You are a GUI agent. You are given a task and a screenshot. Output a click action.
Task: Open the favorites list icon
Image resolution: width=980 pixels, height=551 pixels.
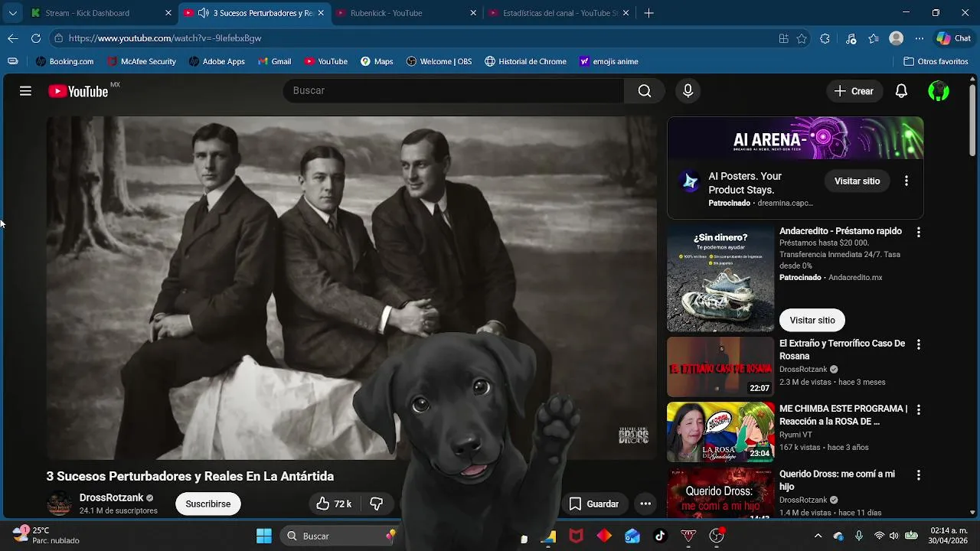[874, 38]
